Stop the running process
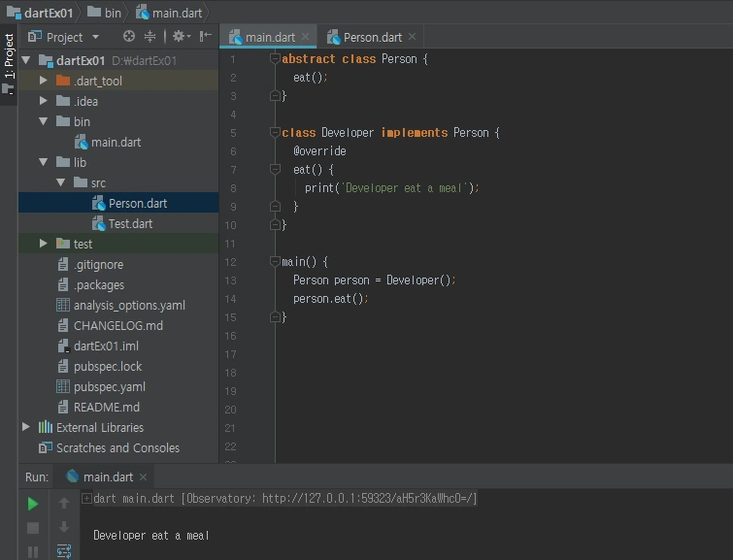This screenshot has width=733, height=560. pyautogui.click(x=33, y=528)
